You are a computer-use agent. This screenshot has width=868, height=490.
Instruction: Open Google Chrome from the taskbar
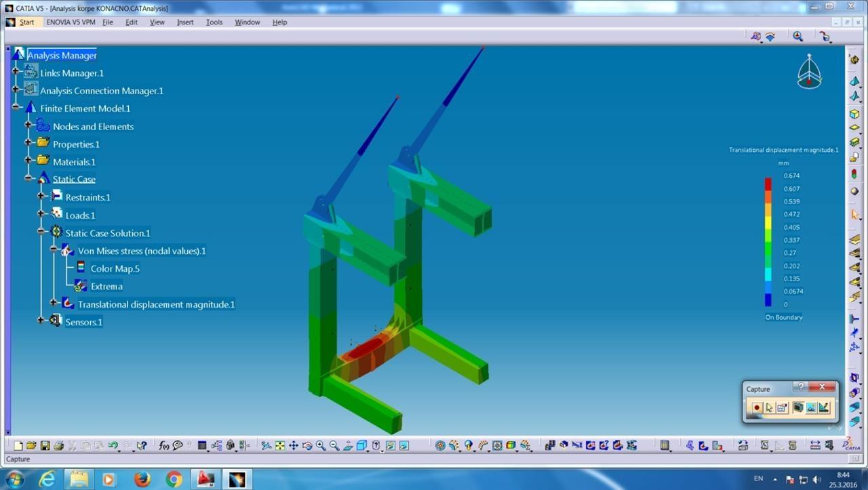pos(174,479)
